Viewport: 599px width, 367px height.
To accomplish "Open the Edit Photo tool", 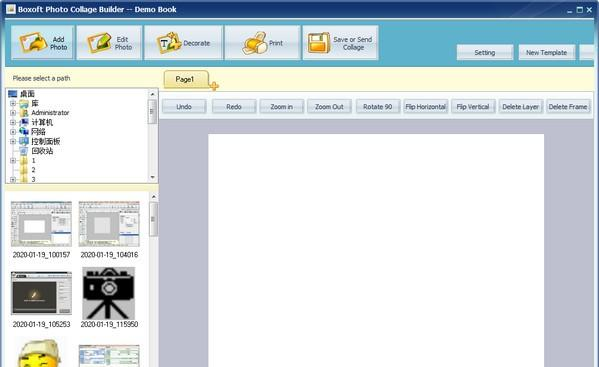I will pos(109,43).
